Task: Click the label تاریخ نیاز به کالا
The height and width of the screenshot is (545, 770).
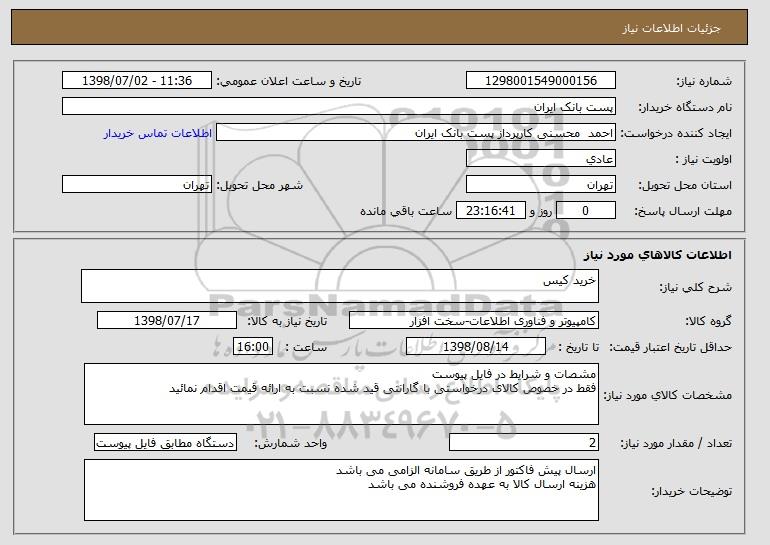Action: 287,321
